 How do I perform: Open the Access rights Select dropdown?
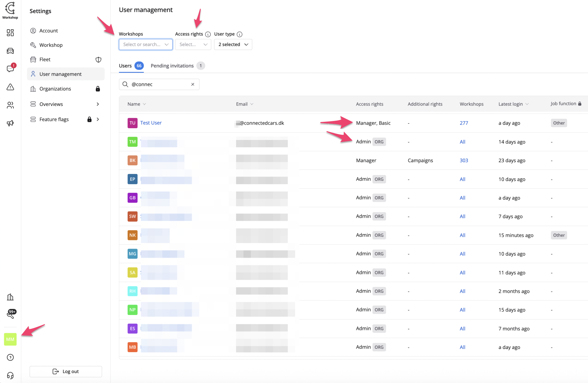pyautogui.click(x=193, y=45)
